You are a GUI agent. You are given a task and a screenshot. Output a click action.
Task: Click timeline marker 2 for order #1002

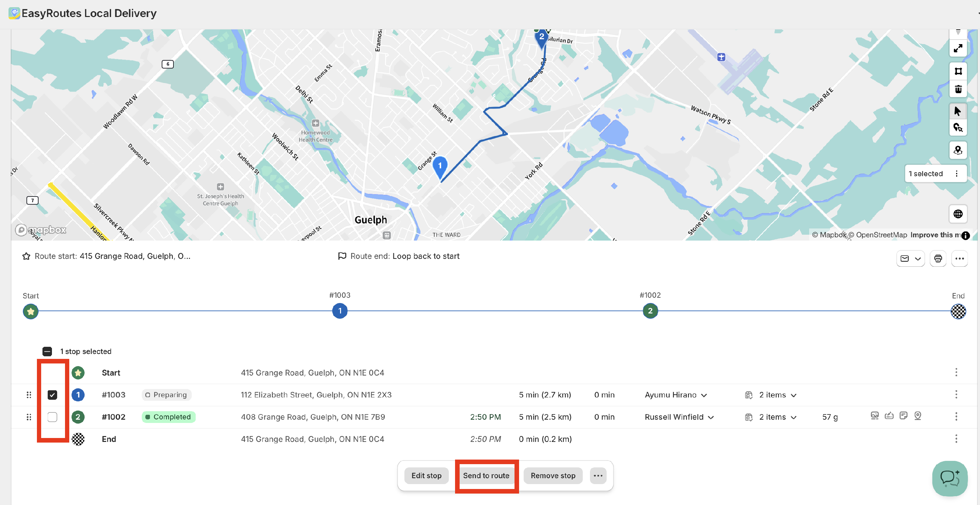650,311
